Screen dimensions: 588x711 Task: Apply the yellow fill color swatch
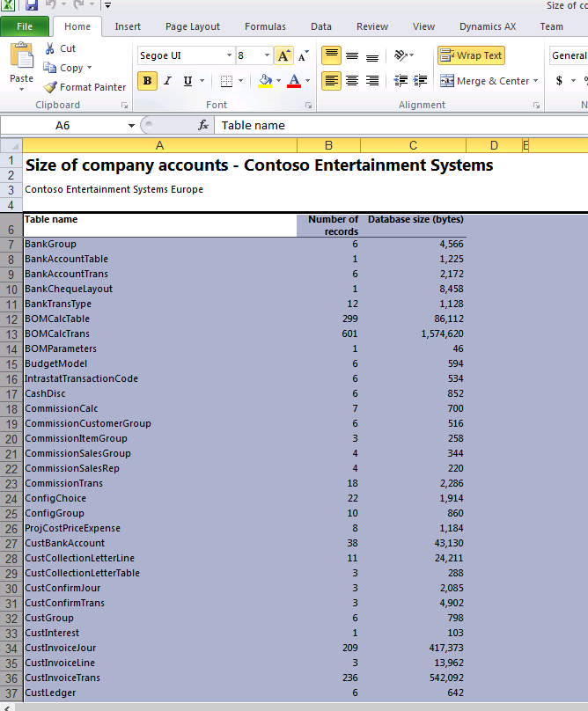265,81
